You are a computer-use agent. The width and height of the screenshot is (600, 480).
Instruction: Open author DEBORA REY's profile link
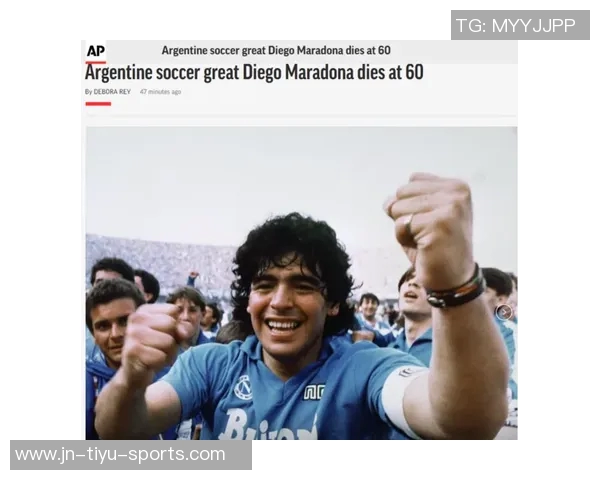tap(112, 92)
